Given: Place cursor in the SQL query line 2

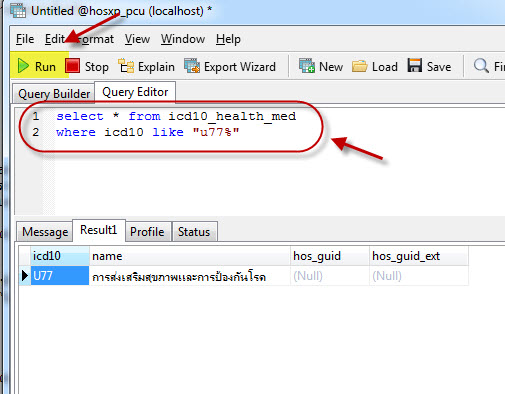Looking at the screenshot, I should pyautogui.click(x=148, y=132).
